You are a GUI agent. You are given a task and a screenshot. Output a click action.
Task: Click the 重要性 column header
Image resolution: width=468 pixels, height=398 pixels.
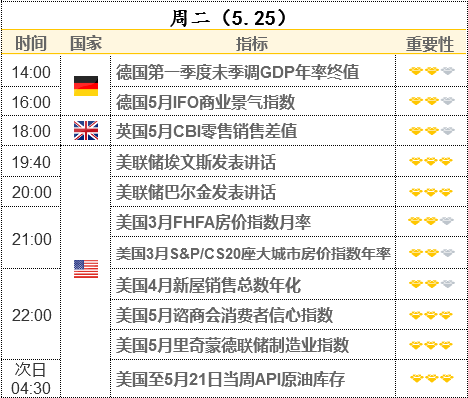coord(430,44)
